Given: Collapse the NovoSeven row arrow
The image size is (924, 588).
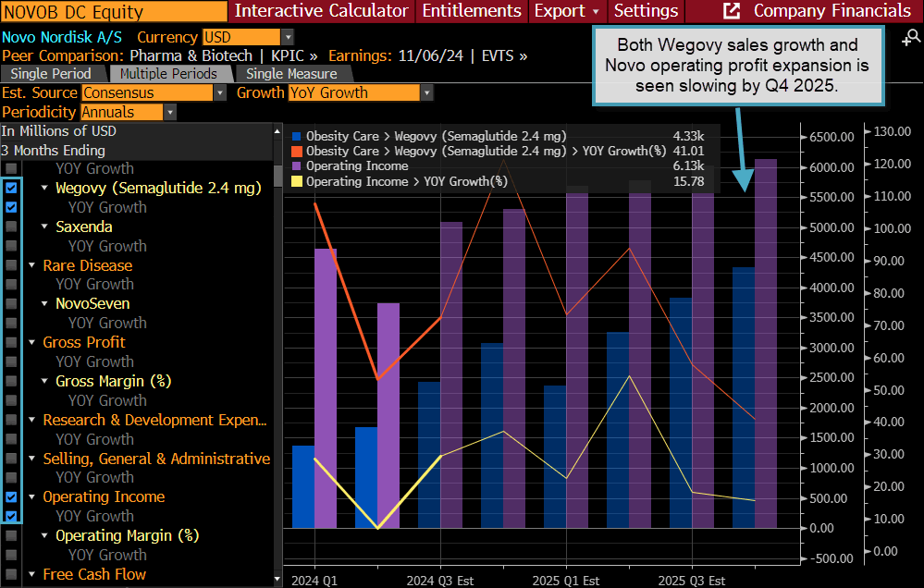Looking at the screenshot, I should point(44,303).
